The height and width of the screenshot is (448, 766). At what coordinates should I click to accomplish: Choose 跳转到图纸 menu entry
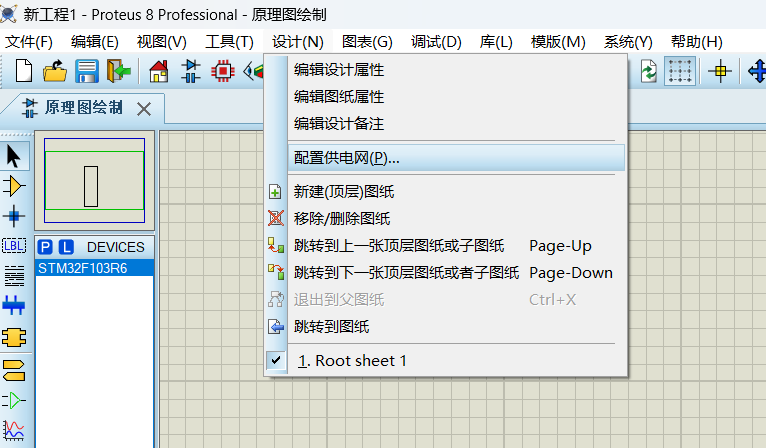(446, 326)
